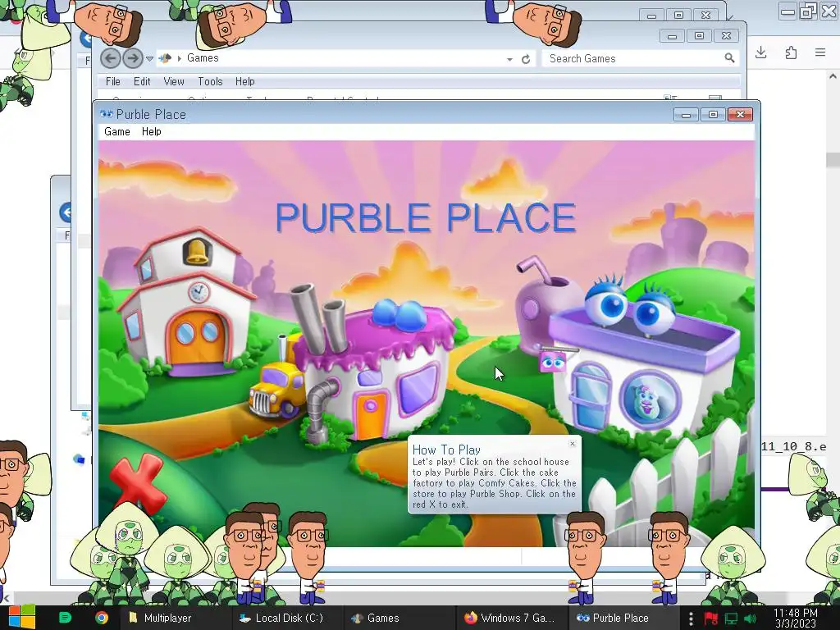Expand recent locations dropdown beside forward button
Screen dimensions: 840x630
coord(149,58)
